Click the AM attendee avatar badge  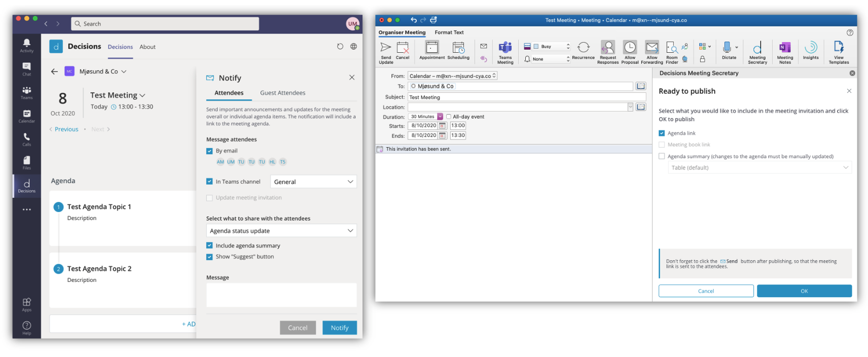tap(220, 162)
